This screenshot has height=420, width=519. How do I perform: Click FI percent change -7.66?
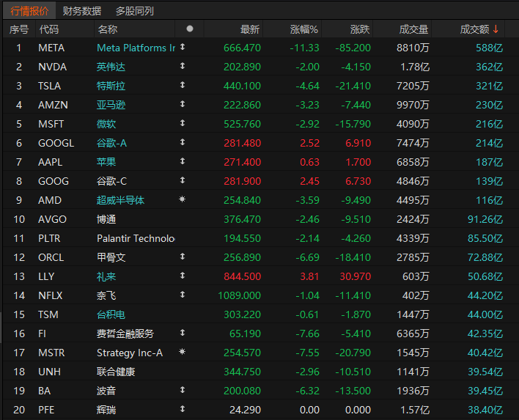pyautogui.click(x=307, y=334)
